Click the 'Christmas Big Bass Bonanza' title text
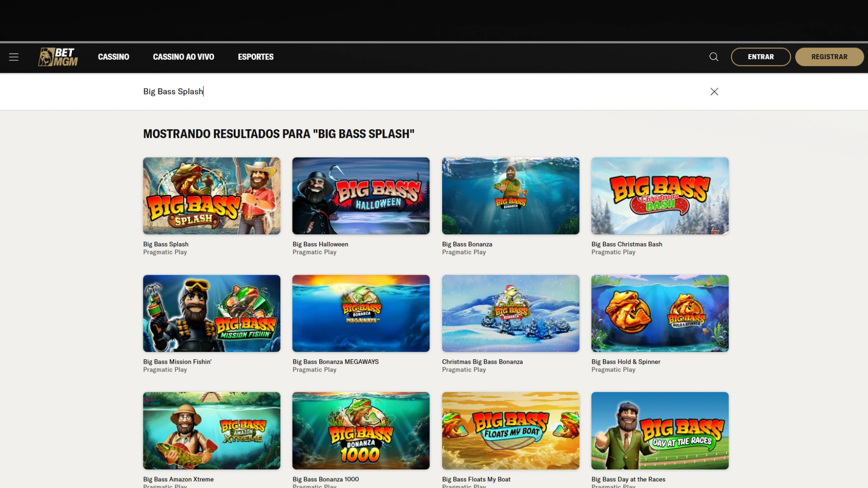Image resolution: width=868 pixels, height=488 pixels. [x=482, y=361]
